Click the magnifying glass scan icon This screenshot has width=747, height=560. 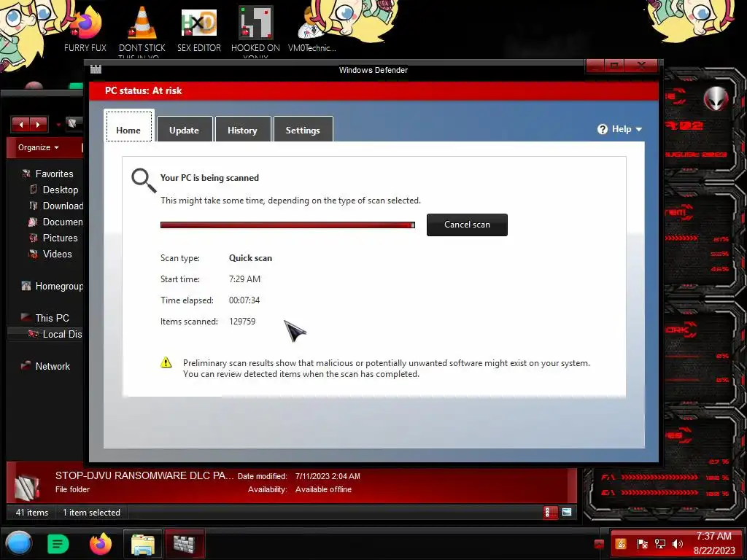144,180
